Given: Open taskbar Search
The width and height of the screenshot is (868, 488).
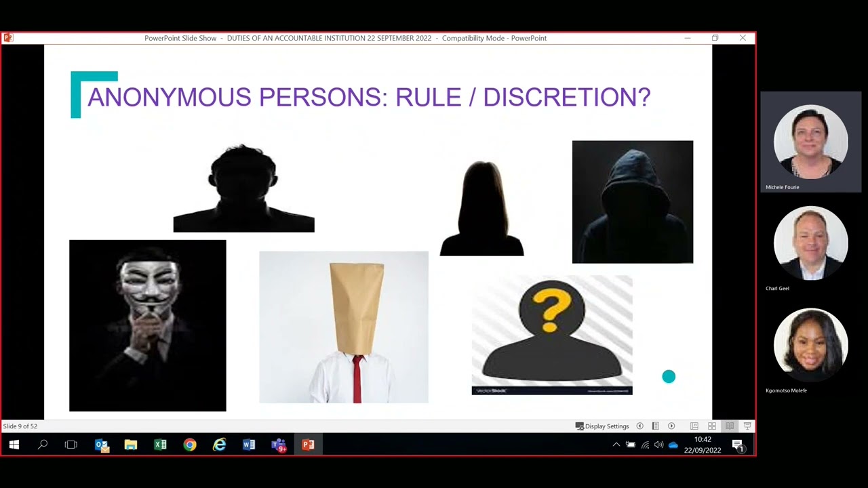Looking at the screenshot, I should coord(43,445).
